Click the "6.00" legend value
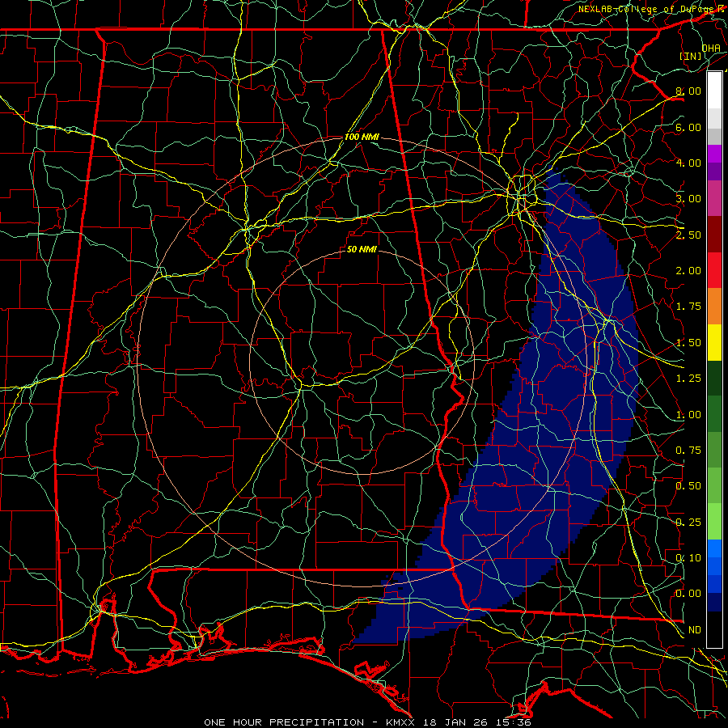The image size is (728, 728). (688, 127)
